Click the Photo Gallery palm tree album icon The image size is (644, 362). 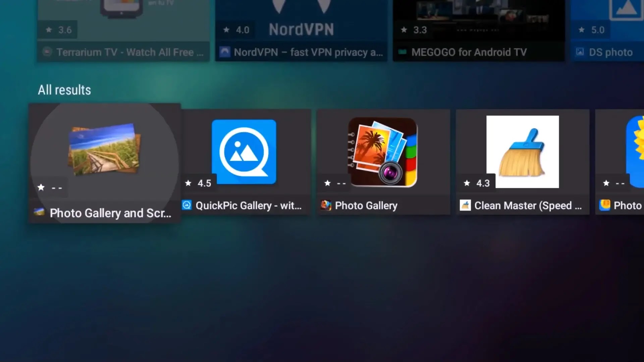383,152
